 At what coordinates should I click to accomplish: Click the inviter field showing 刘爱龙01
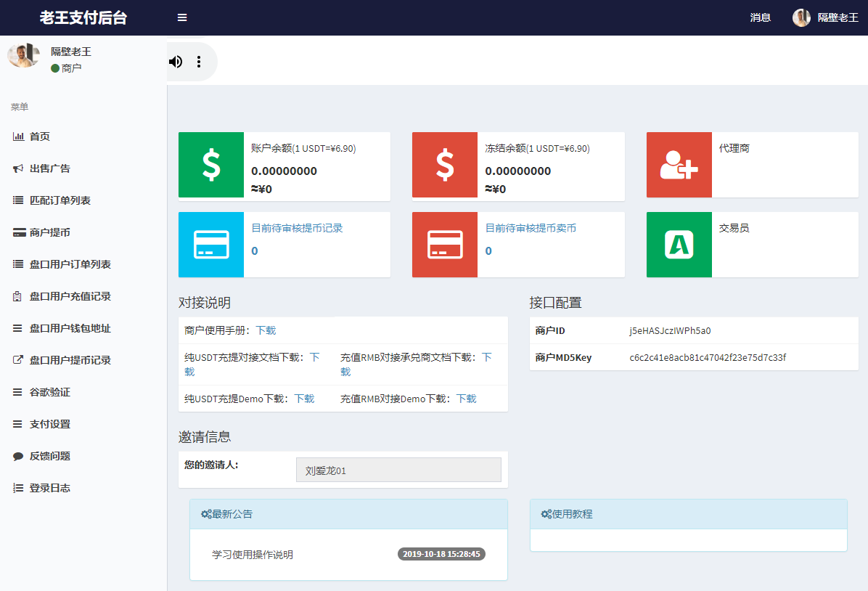(x=398, y=470)
